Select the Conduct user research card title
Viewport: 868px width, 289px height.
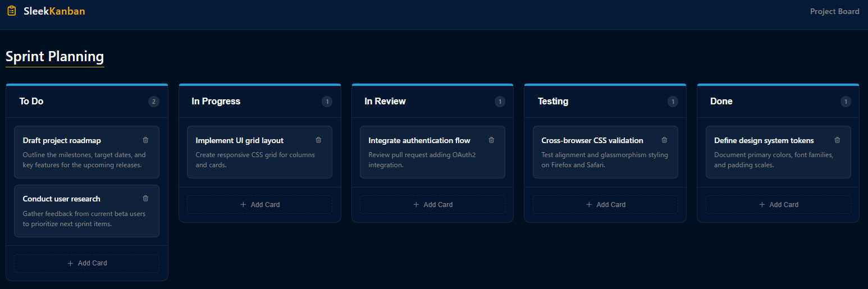(62, 199)
